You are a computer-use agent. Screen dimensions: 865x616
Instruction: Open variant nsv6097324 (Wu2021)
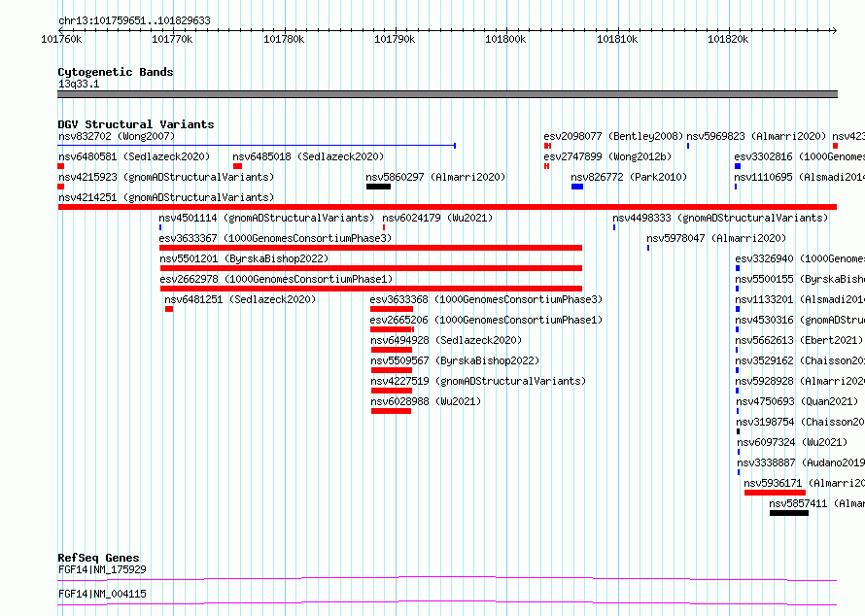pos(792,442)
